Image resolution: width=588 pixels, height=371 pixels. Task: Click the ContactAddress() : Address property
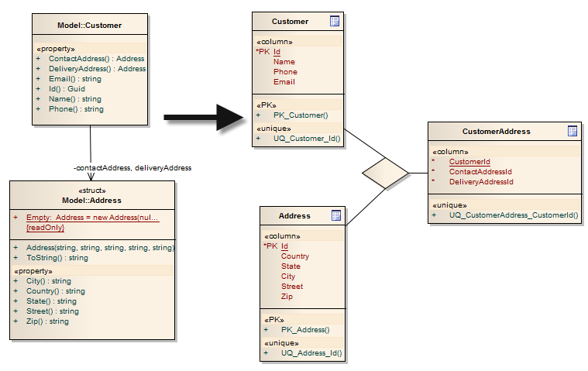[x=96, y=58]
